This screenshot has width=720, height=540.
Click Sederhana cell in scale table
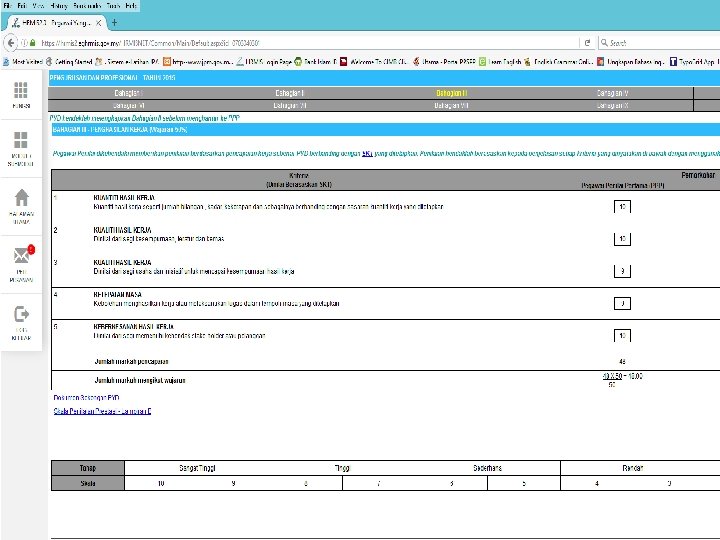click(x=487, y=468)
